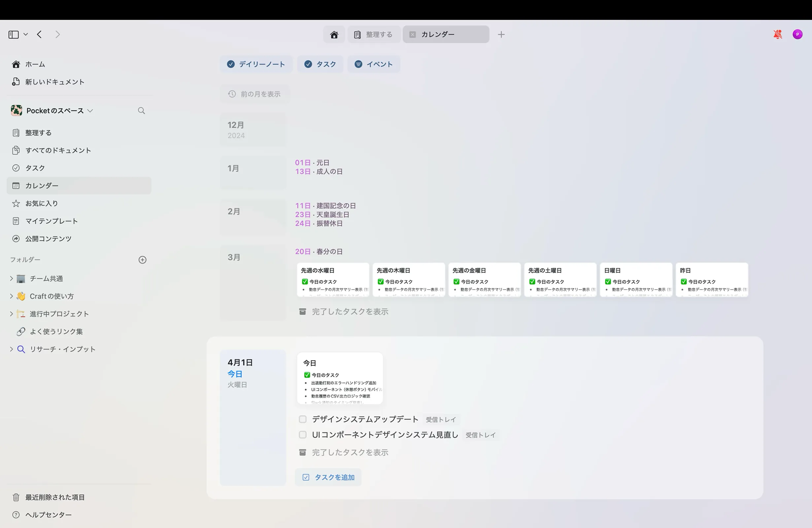Viewport: 812px width, 528px height.
Task: Open the home tab icon
Action: point(334,34)
